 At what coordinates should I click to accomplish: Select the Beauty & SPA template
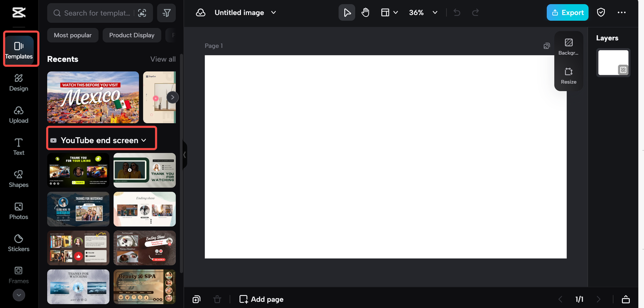[x=145, y=287]
